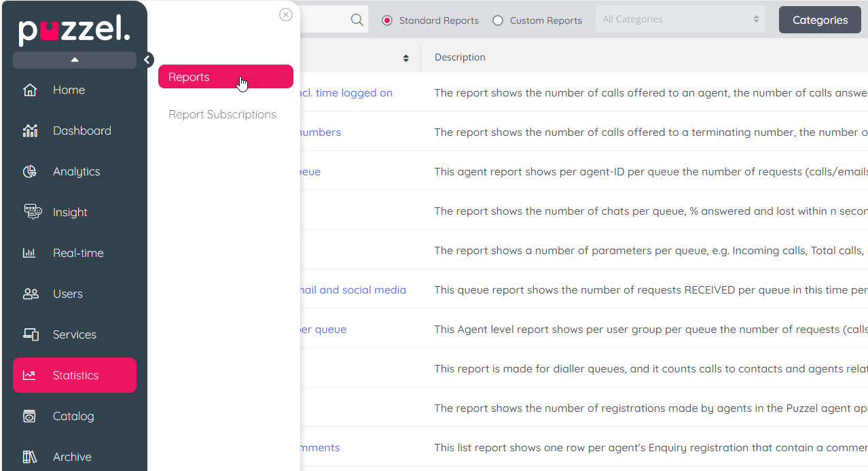Viewport: 868px width, 471px height.
Task: Click the Services devices icon
Action: 31,334
